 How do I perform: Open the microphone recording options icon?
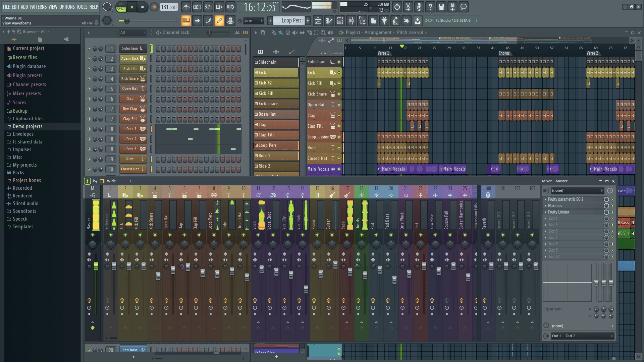pos(419,7)
